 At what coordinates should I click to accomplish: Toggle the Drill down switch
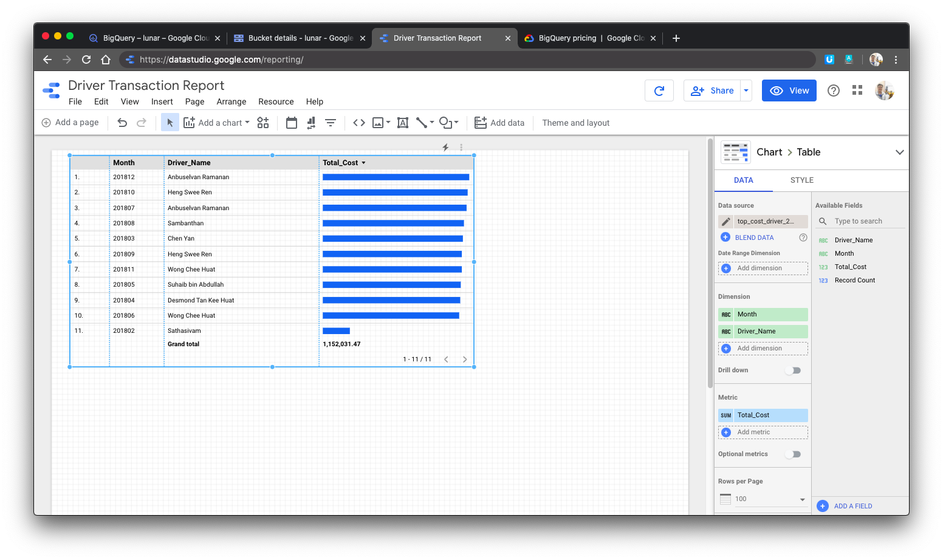[x=793, y=370]
